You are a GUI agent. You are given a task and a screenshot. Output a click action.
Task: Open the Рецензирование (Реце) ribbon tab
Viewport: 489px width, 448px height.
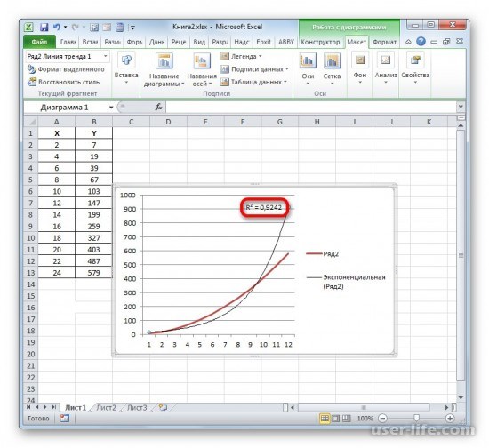[179, 42]
